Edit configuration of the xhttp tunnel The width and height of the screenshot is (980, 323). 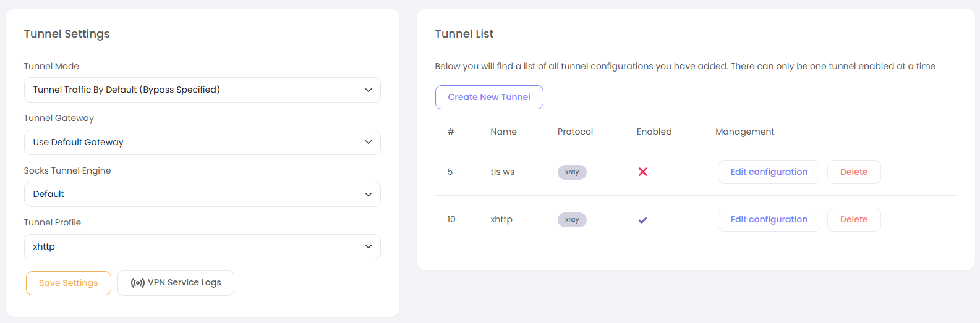769,220
